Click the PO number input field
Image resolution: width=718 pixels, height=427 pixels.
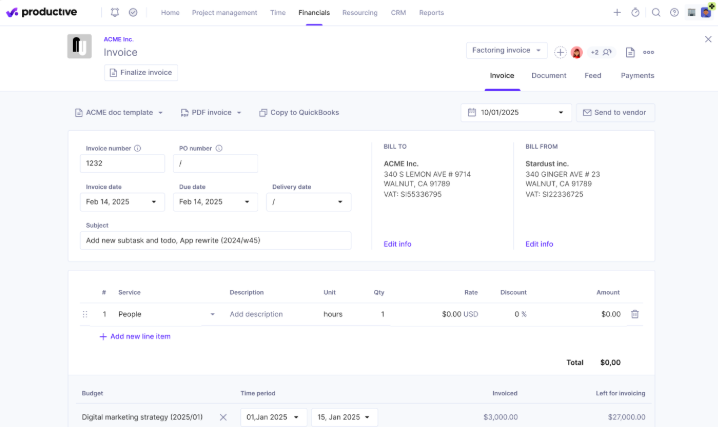tap(215, 163)
